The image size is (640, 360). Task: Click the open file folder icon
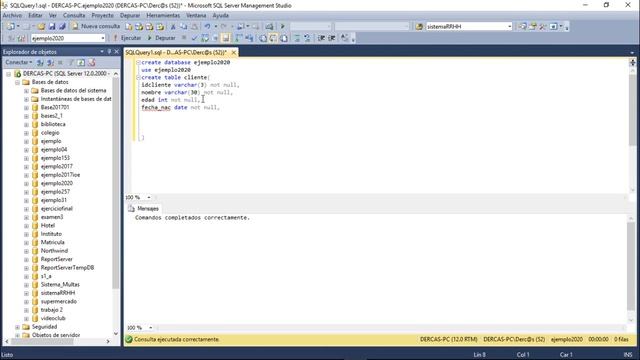coord(41,27)
